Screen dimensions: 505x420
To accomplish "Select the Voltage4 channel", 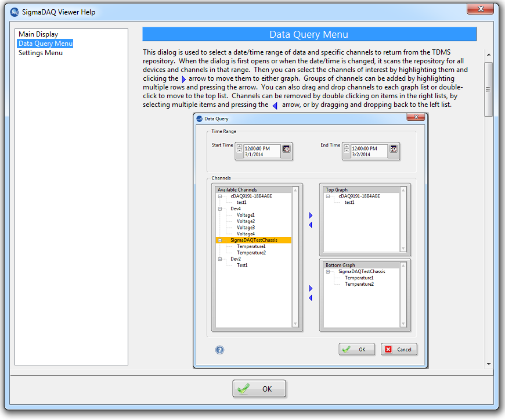I will (246, 234).
